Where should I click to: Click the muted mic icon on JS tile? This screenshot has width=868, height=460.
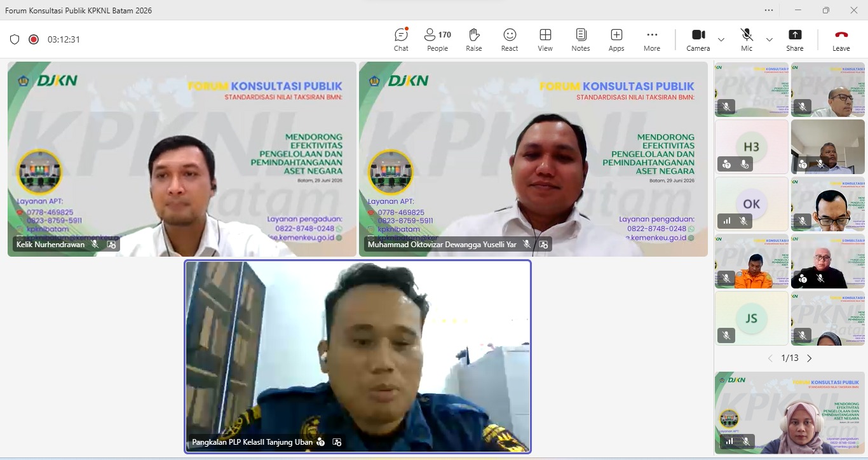point(727,335)
